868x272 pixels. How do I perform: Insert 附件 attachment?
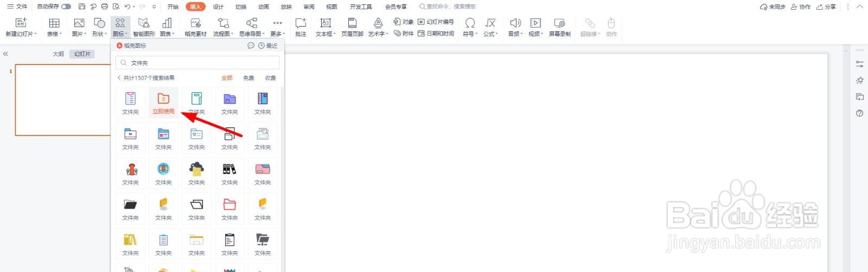404,34
